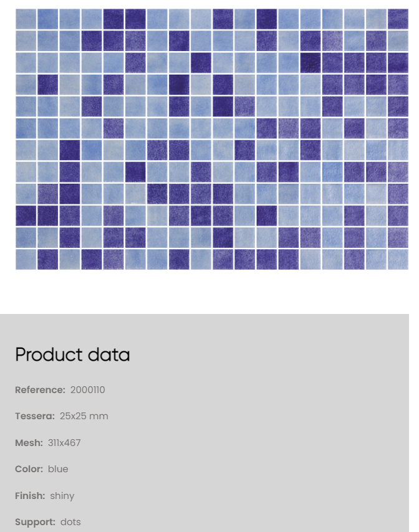Image resolution: width=419 pixels, height=532 pixels.
Task: Click the Mesh label
Action: (29, 443)
